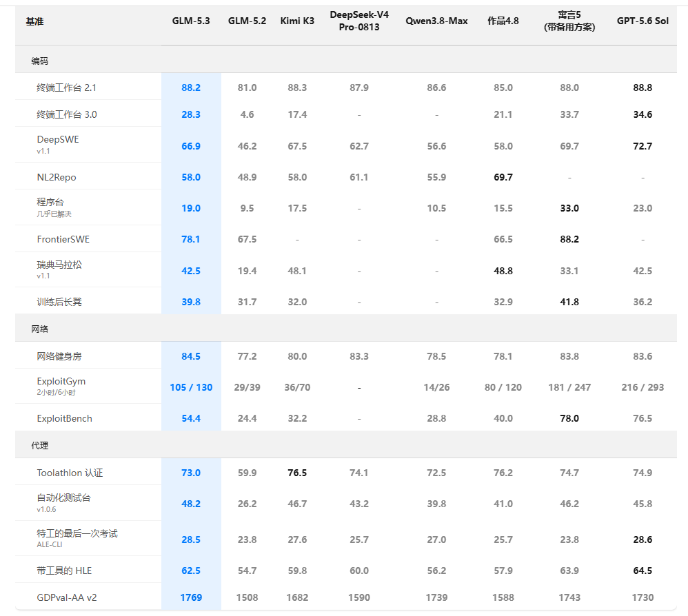Click the 14/26 ExploitGym value
Screen dimensions: 688x616
436,387
